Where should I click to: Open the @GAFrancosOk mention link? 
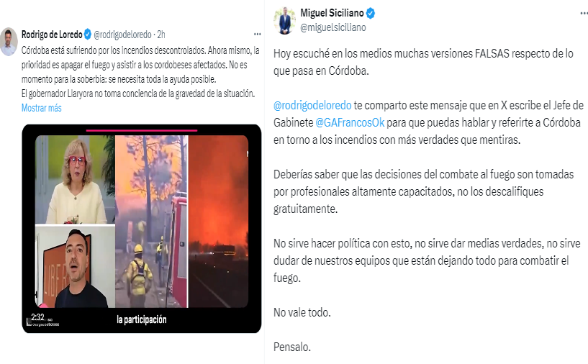click(350, 122)
